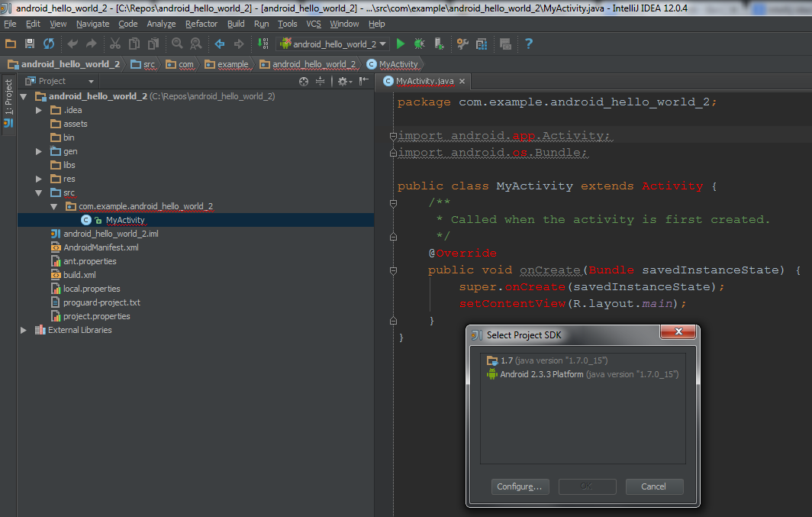
Task: Select android_hello_world_2.iml file
Action: tap(111, 234)
